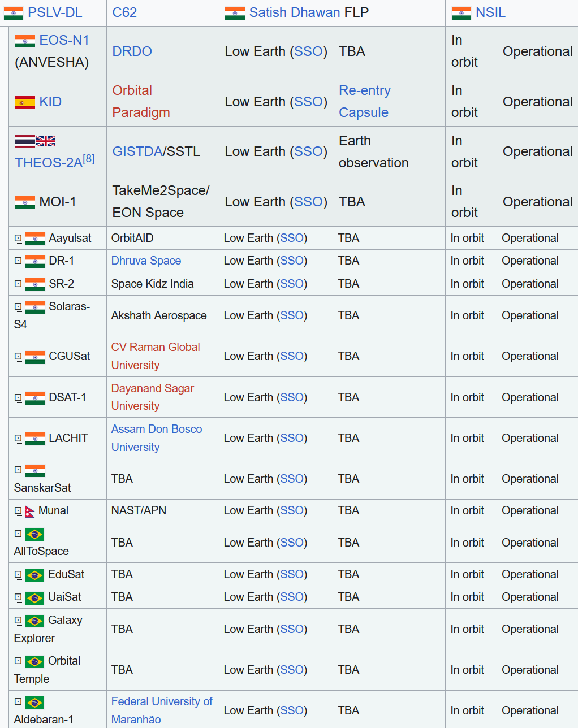The width and height of the screenshot is (578, 728).
Task: Open the SSO link in the Aldebaran-1 row
Action: [x=292, y=710]
